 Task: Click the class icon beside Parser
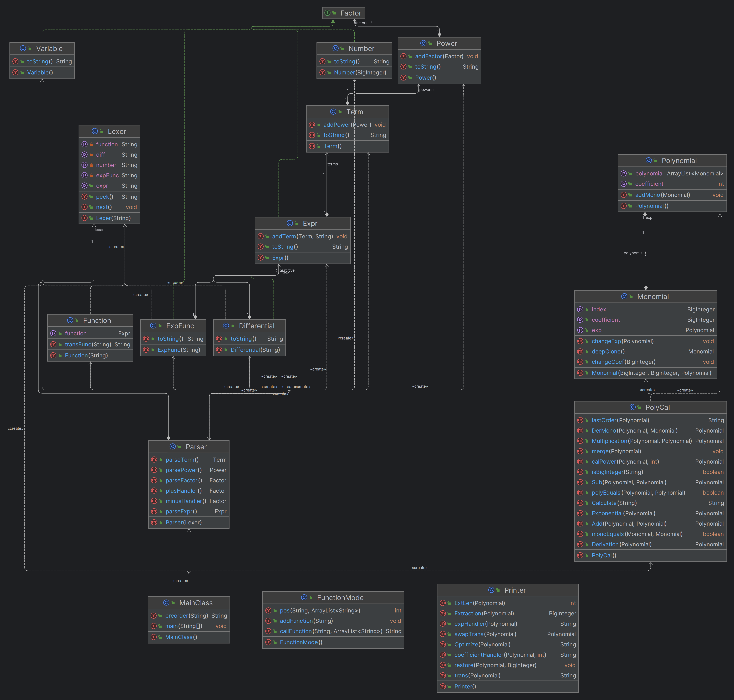(x=173, y=447)
